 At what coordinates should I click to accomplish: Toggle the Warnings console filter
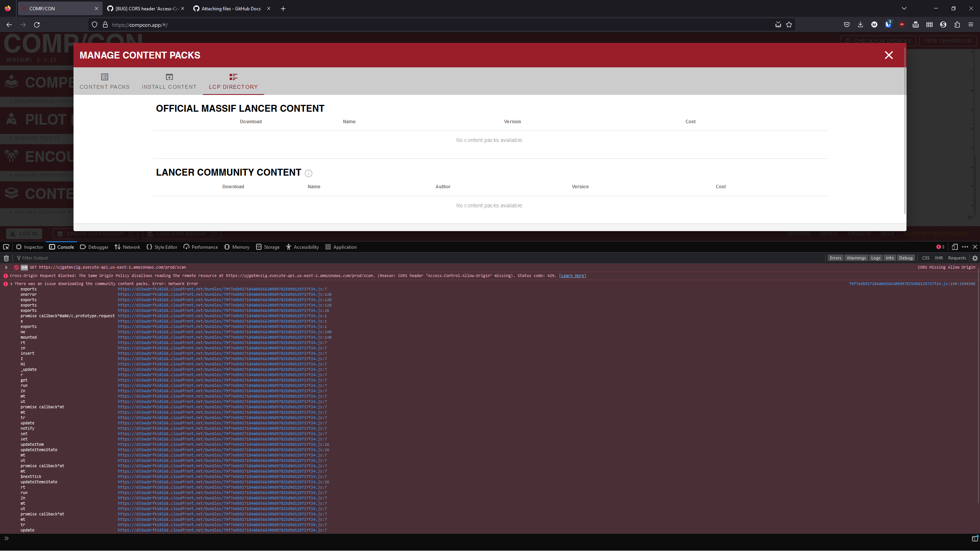click(x=856, y=258)
